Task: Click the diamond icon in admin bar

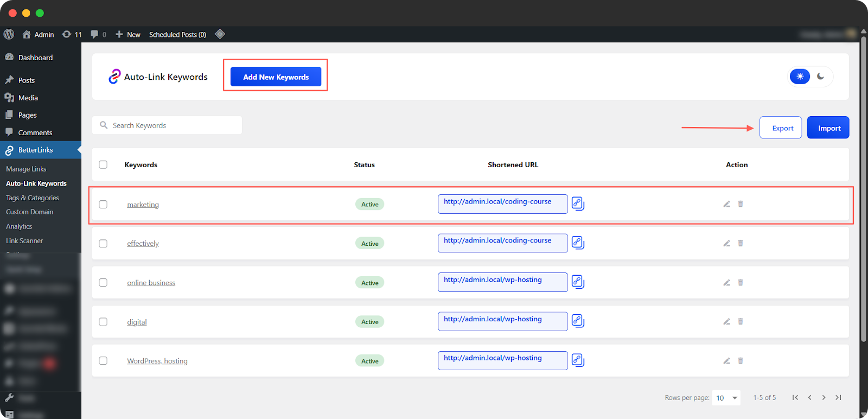Action: pos(220,34)
